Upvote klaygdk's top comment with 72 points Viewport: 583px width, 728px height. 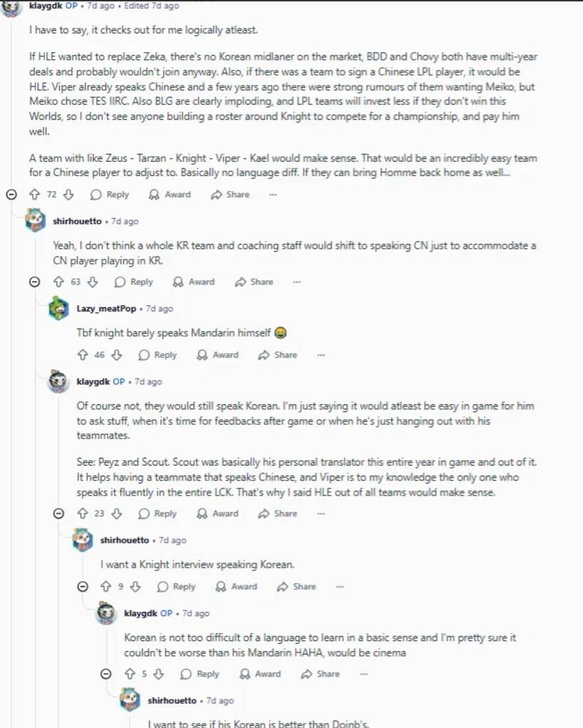click(34, 195)
